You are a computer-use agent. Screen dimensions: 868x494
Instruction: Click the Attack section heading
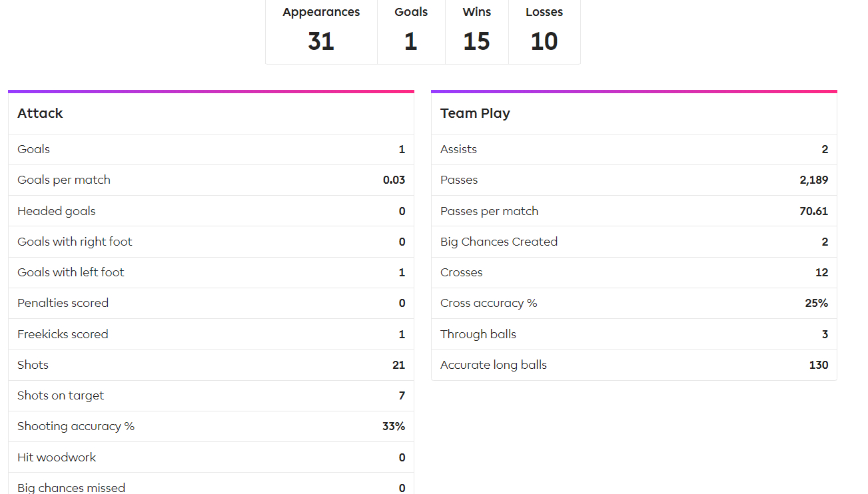point(40,113)
